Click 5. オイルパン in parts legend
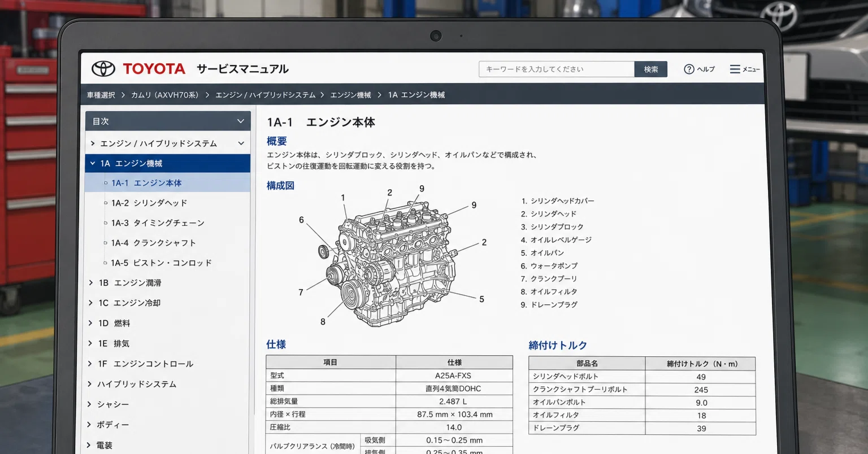 [542, 253]
